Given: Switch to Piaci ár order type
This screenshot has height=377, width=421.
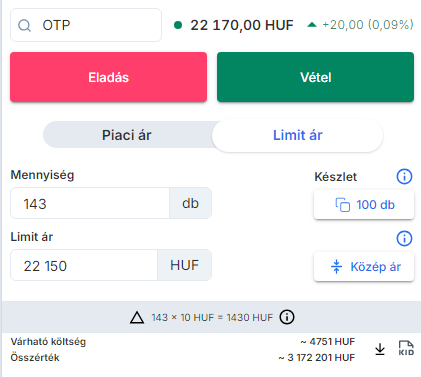Looking at the screenshot, I should pos(127,135).
